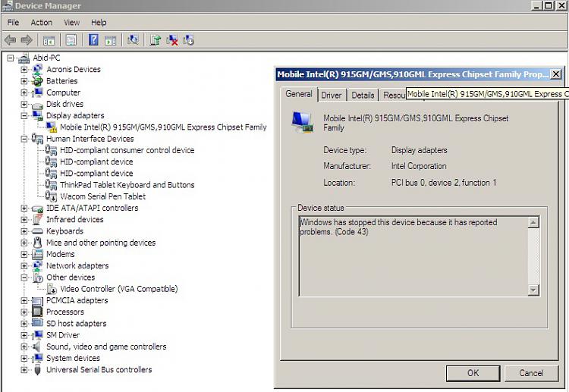Click the 'PCI bus 0, device 2, function 1' location

444,183
